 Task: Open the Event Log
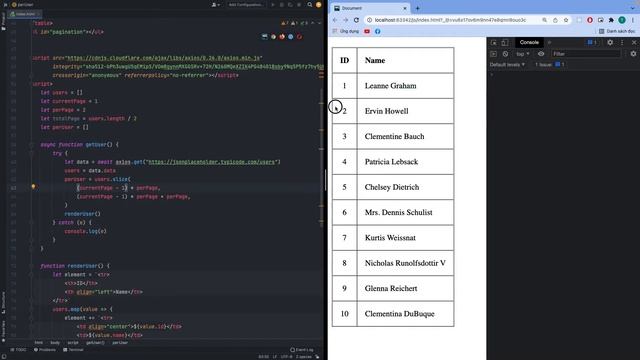point(302,350)
